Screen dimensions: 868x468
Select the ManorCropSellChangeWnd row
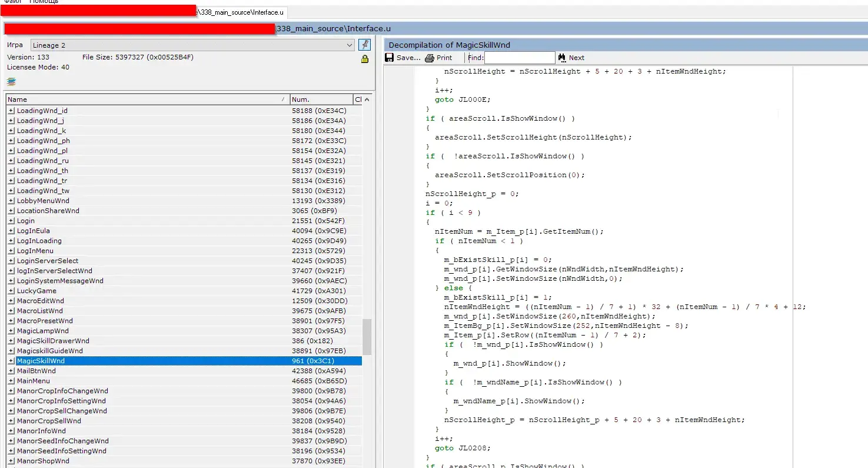tap(184, 411)
